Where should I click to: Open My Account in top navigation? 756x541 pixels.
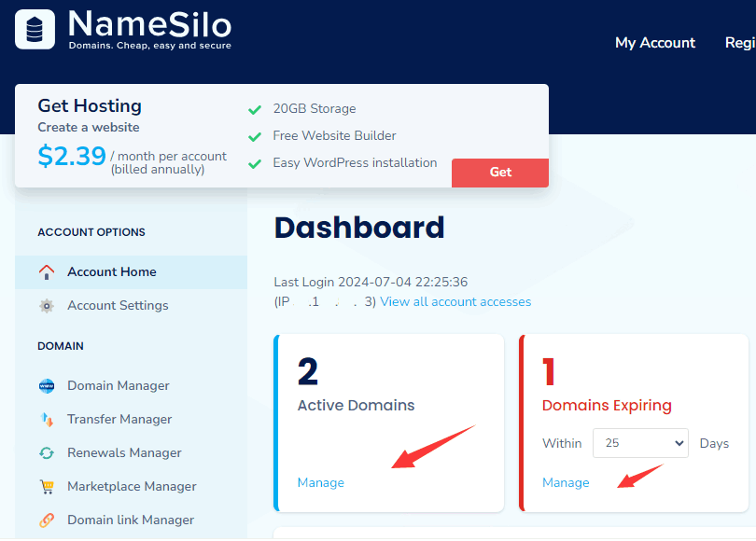click(654, 43)
